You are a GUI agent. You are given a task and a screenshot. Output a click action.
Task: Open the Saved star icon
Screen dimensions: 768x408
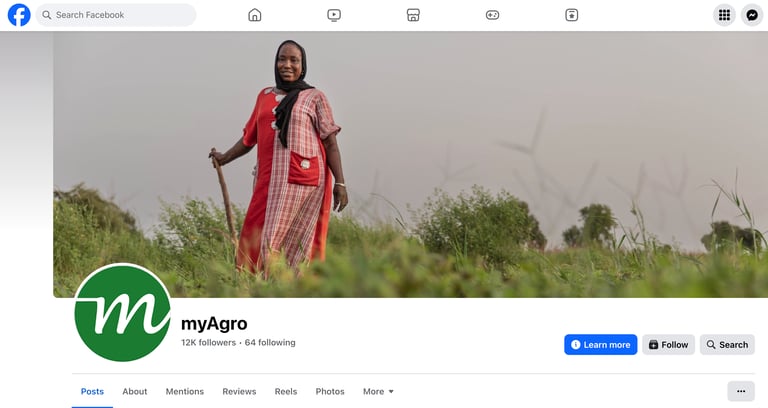click(x=572, y=15)
